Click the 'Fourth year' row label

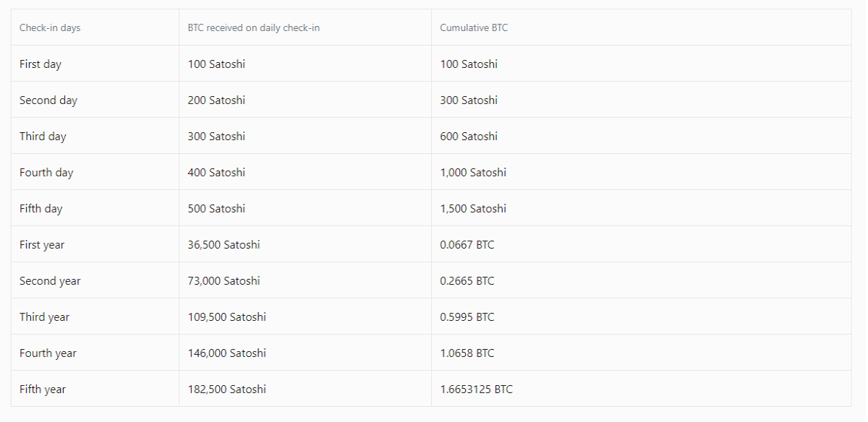point(48,353)
